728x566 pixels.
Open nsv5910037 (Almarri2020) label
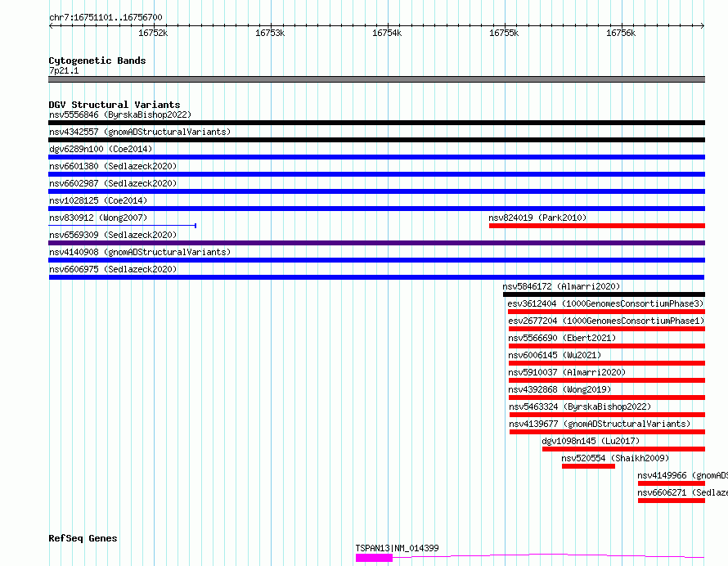point(567,372)
